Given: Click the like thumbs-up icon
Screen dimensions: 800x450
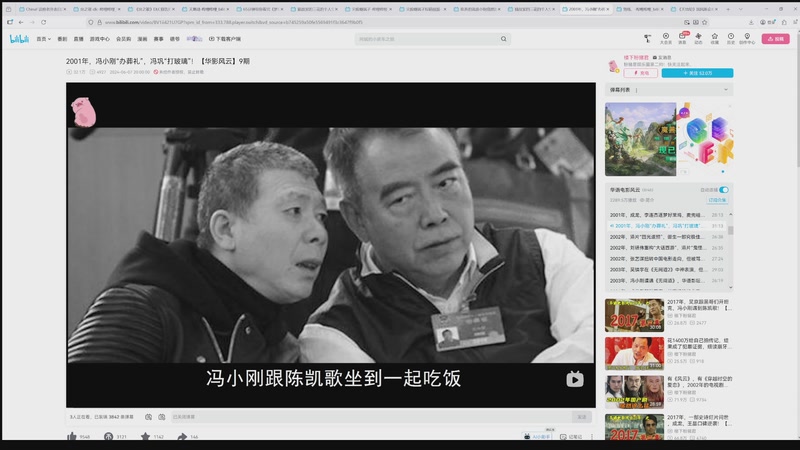Looking at the screenshot, I should 72,437.
